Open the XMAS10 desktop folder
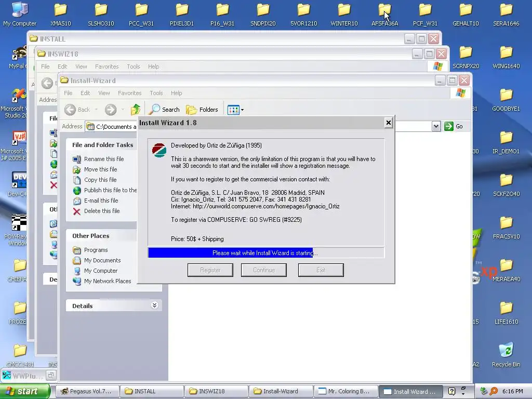This screenshot has width=532, height=399. [60, 14]
